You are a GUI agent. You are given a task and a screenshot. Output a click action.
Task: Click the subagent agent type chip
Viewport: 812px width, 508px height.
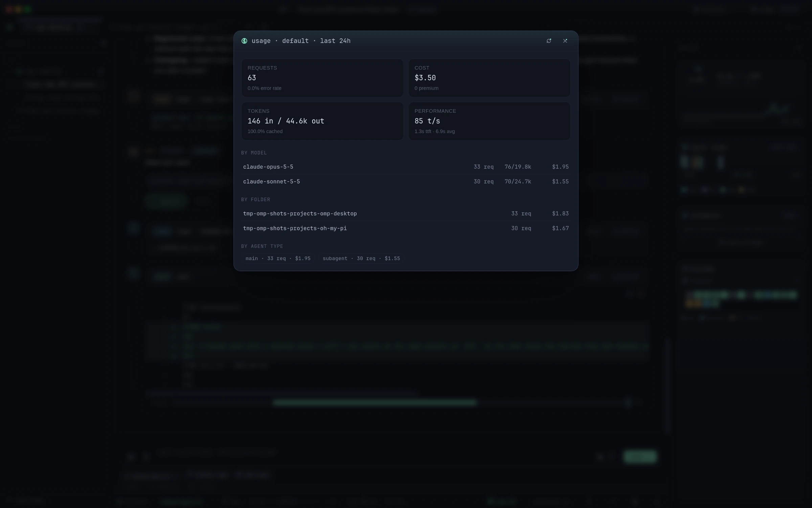361,258
